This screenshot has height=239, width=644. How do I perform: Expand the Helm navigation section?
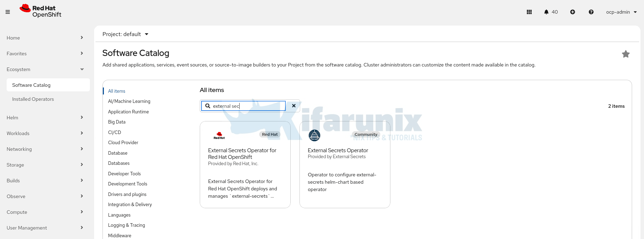click(x=45, y=118)
